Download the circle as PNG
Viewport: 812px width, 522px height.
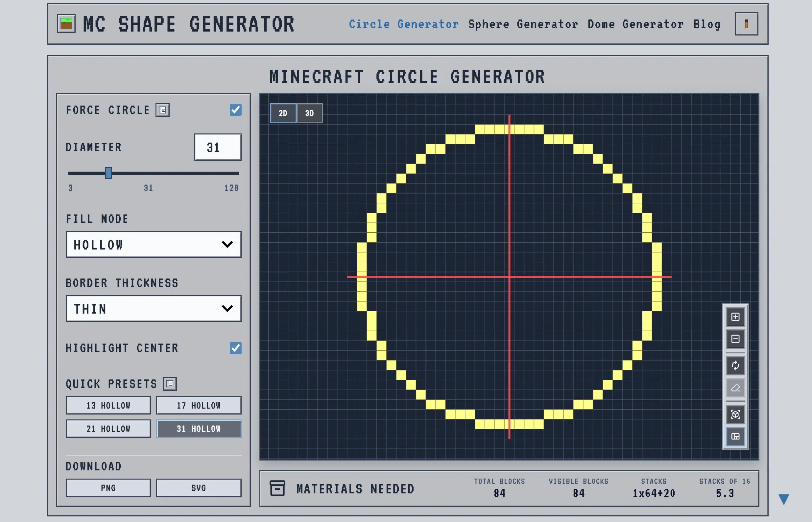point(108,488)
